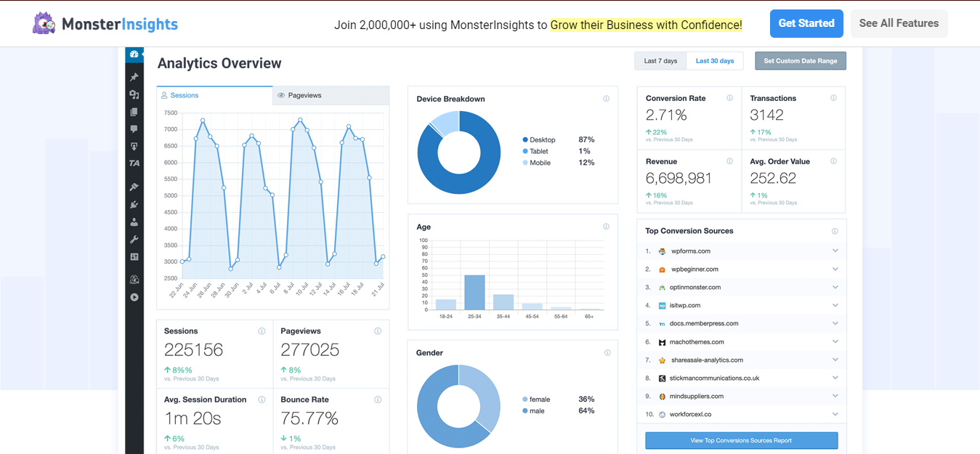Click the Top Conversion Sources info icon

[835, 231]
